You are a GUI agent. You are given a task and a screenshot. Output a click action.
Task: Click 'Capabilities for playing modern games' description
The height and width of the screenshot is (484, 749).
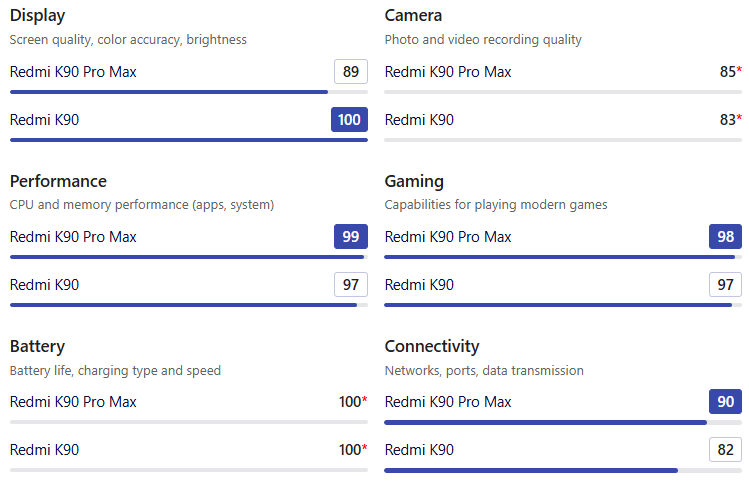(496, 204)
